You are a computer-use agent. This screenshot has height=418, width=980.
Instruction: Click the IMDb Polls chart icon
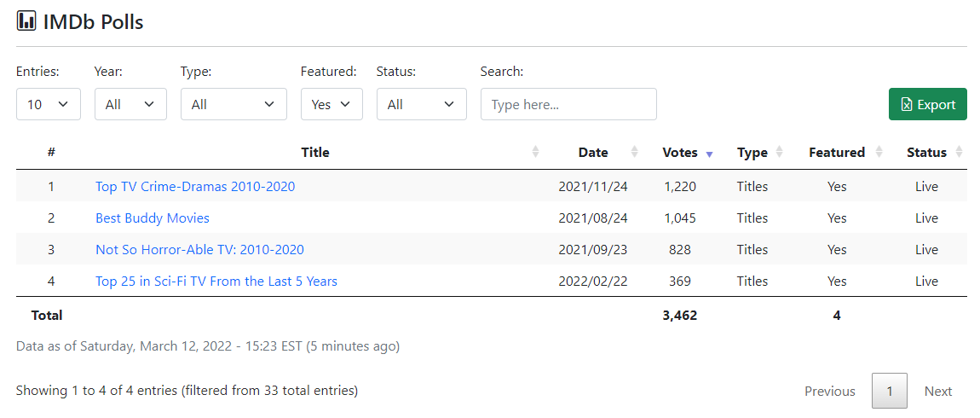26,21
